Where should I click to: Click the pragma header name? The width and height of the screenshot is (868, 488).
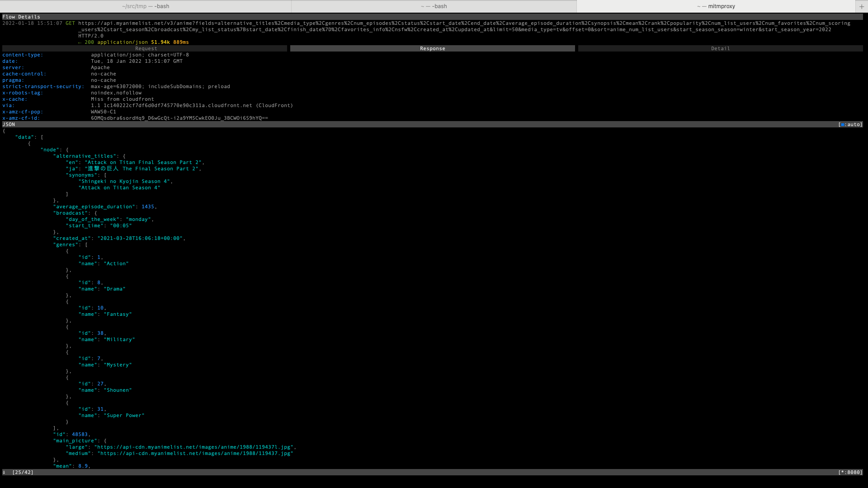[13, 80]
